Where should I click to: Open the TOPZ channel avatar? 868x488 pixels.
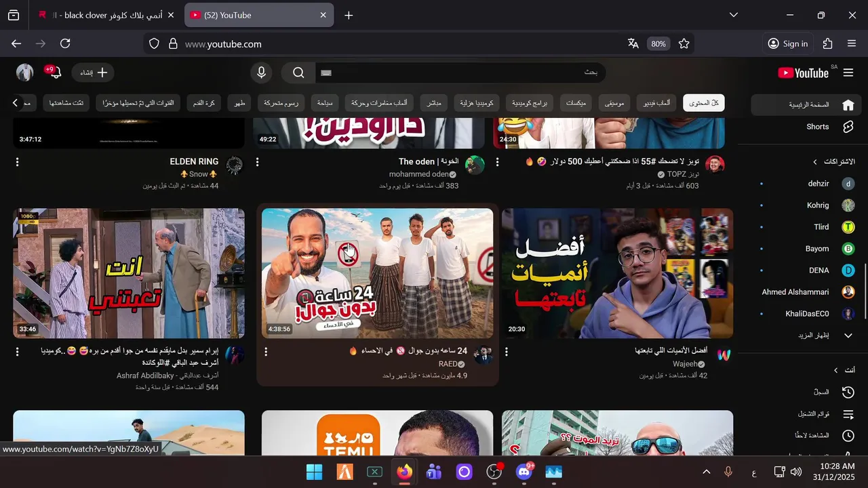click(715, 165)
